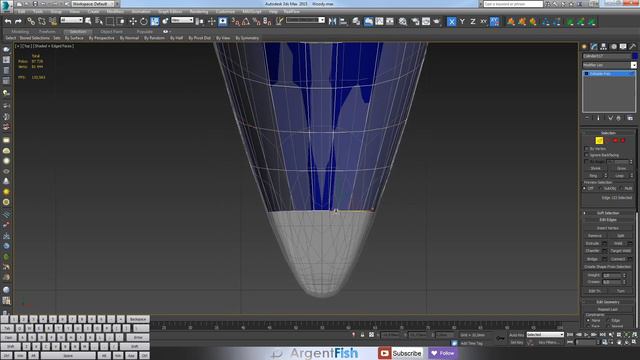640x360 pixels.
Task: Activate the Select and Uniform Scale tool
Action: pyautogui.click(x=155, y=21)
